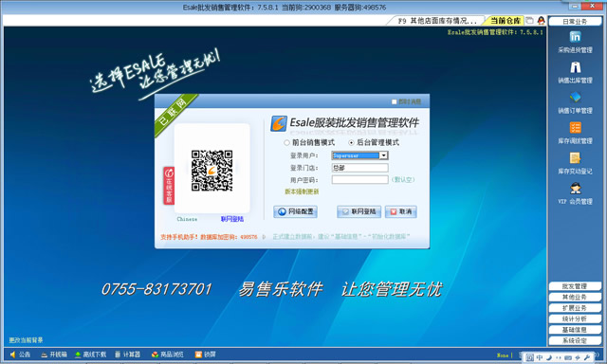This screenshot has height=364, width=607.
Task: Expand the 登录用户 dropdown arrow
Action: point(383,155)
